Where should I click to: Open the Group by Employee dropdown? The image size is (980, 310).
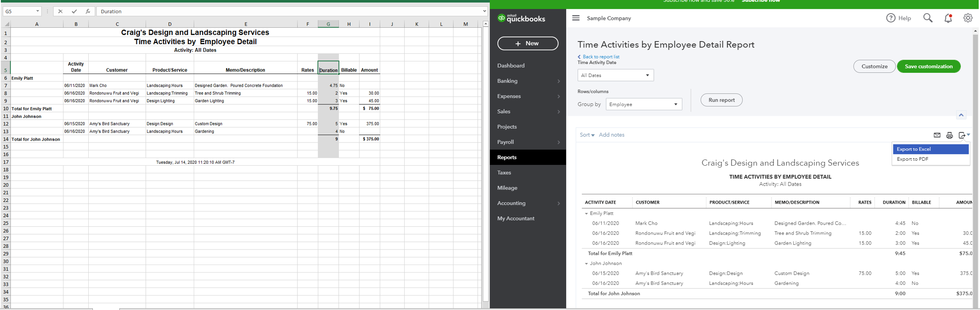(643, 104)
